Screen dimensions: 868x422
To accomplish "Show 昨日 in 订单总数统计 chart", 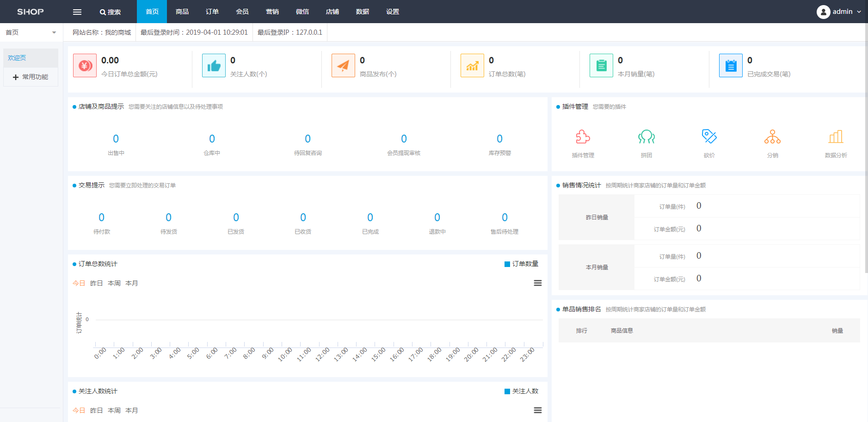I will click(97, 283).
